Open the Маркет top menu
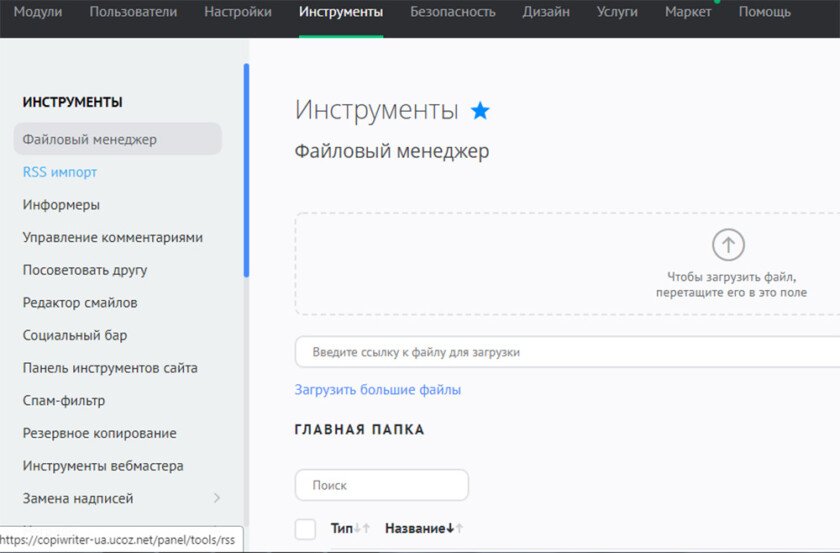840x553 pixels. (688, 12)
